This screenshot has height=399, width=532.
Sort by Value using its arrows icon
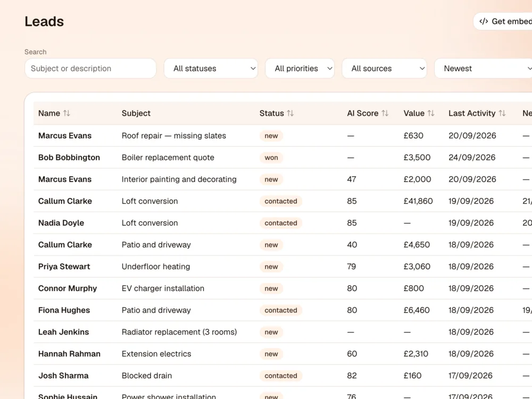pos(431,113)
